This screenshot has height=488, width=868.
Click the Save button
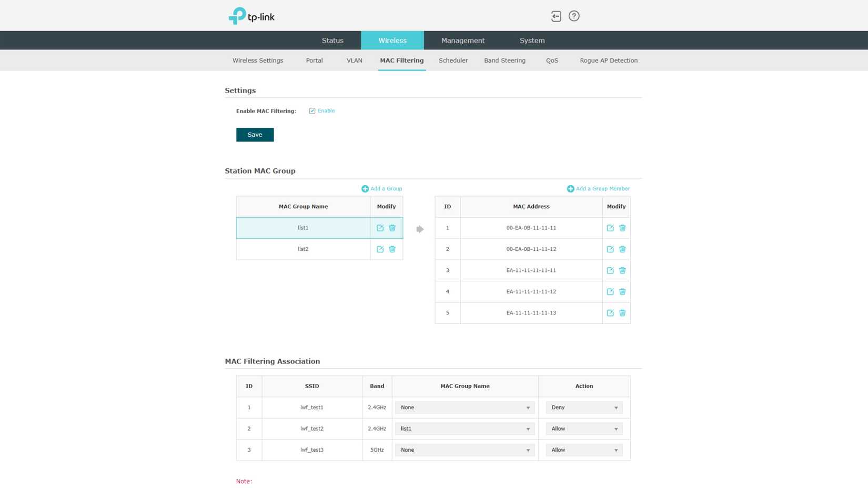(x=255, y=135)
